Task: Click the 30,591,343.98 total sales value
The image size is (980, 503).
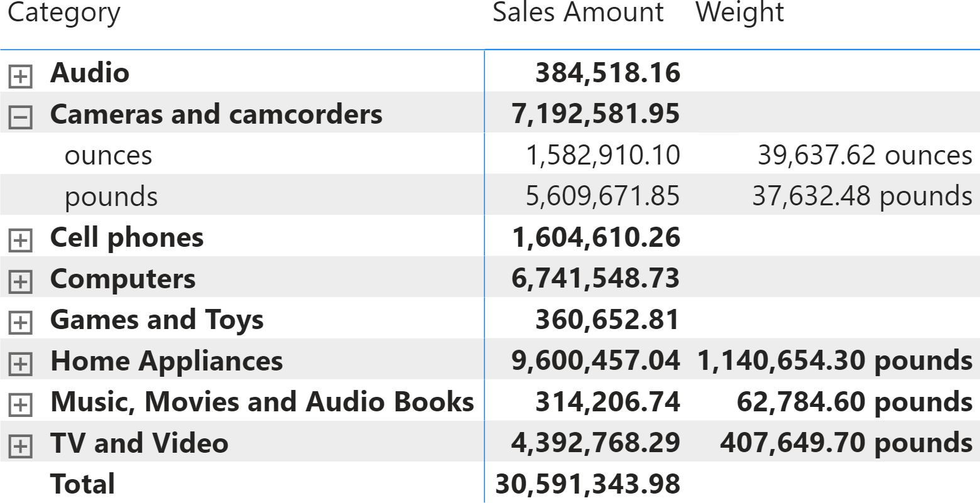Action: point(588,484)
